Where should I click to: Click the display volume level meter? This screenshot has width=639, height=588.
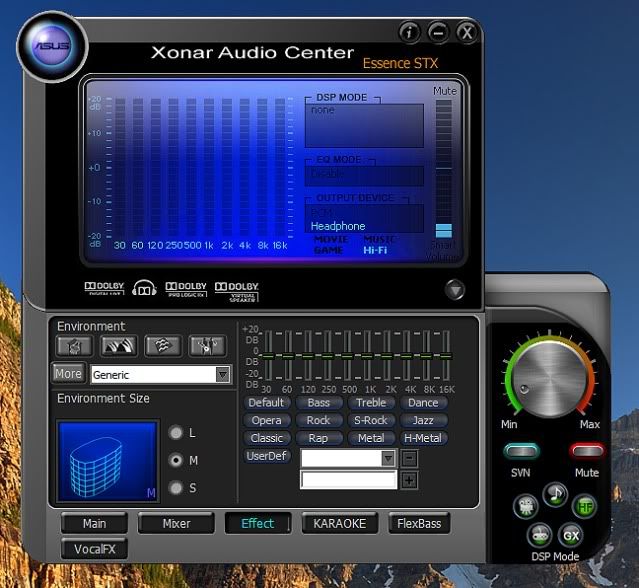pyautogui.click(x=444, y=168)
